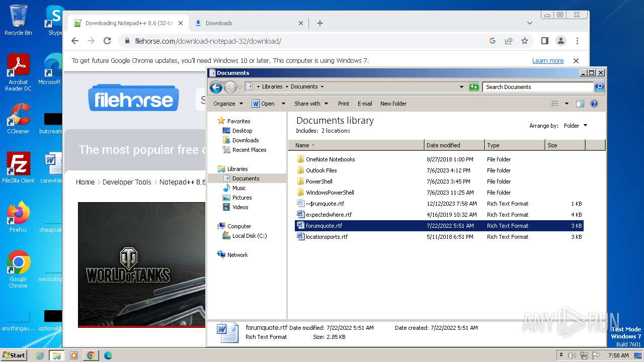This screenshot has width=644, height=362.
Task: Select Recent Places in navigation pane
Action: [249, 150]
